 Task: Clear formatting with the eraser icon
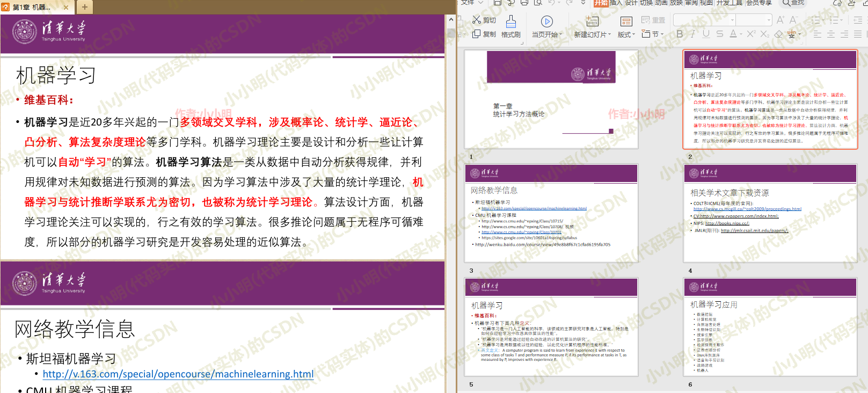(x=778, y=34)
